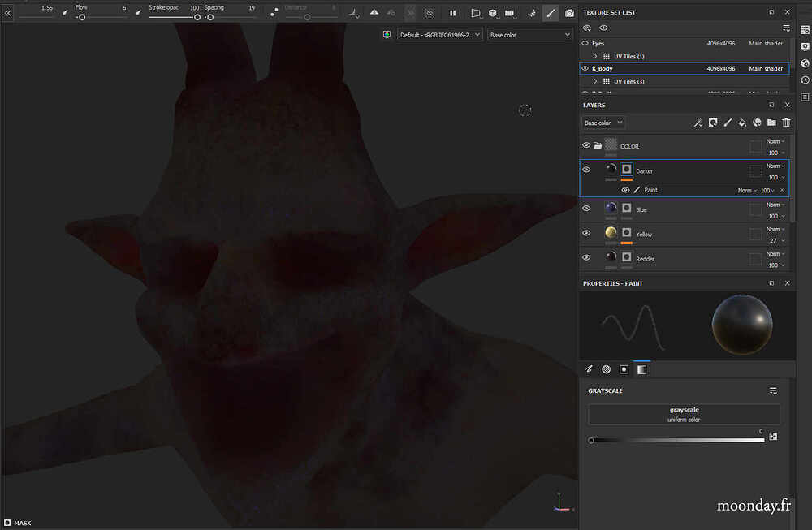Add a paint layer with the brush icon
Image resolution: width=812 pixels, height=530 pixels.
tap(728, 123)
